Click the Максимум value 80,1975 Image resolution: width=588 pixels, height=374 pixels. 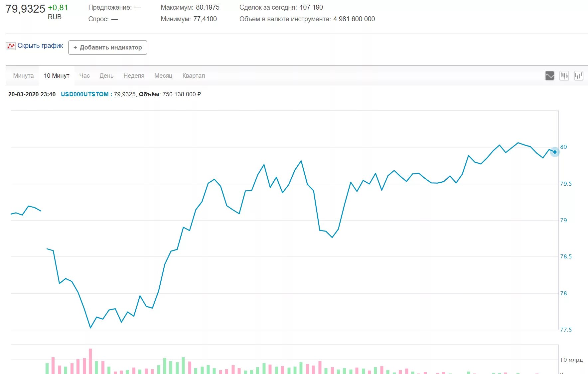coord(208,7)
